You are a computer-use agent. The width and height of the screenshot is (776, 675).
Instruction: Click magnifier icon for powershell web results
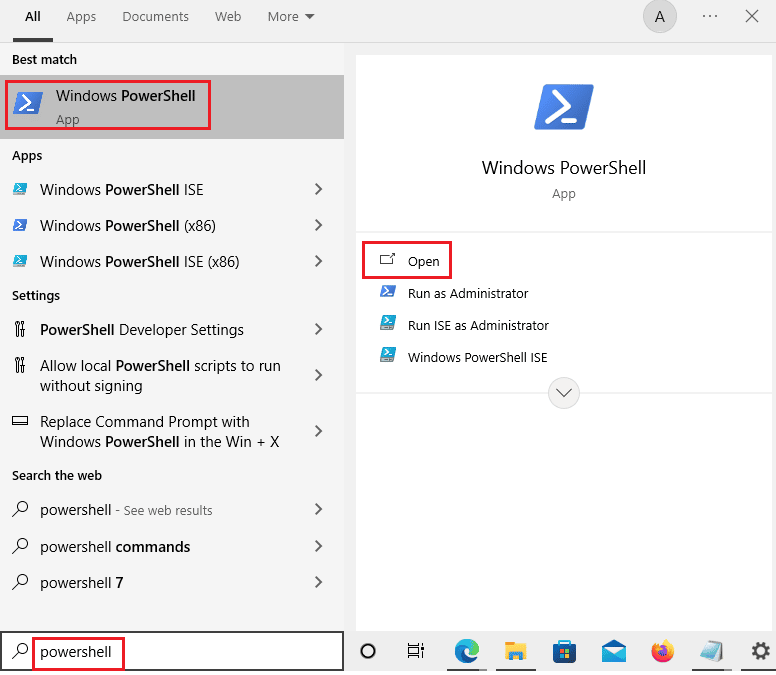click(x=20, y=509)
